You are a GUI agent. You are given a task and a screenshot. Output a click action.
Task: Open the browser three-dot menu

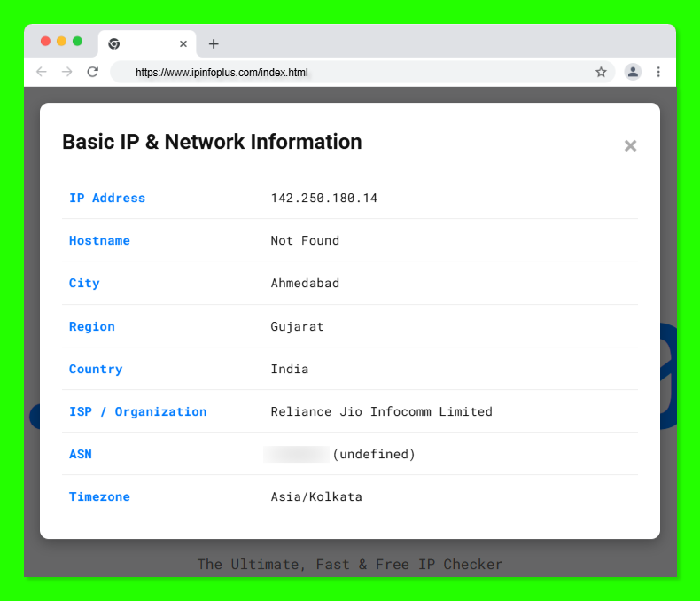pos(658,72)
